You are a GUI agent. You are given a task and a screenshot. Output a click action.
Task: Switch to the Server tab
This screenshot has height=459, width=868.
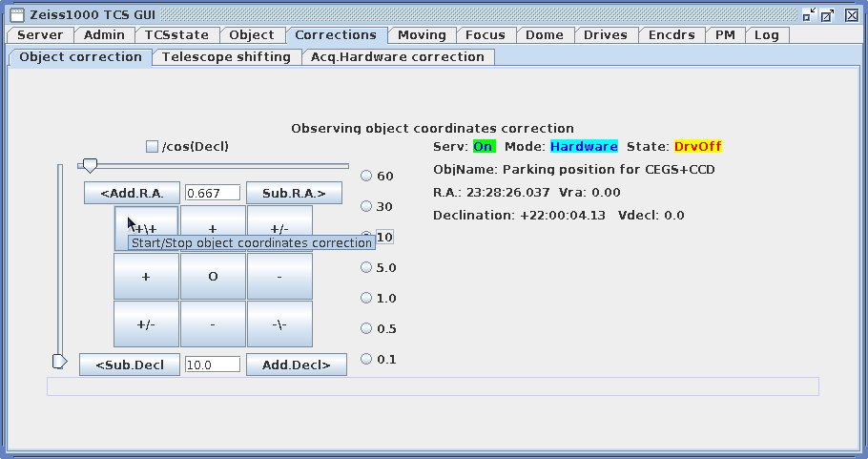click(x=40, y=35)
